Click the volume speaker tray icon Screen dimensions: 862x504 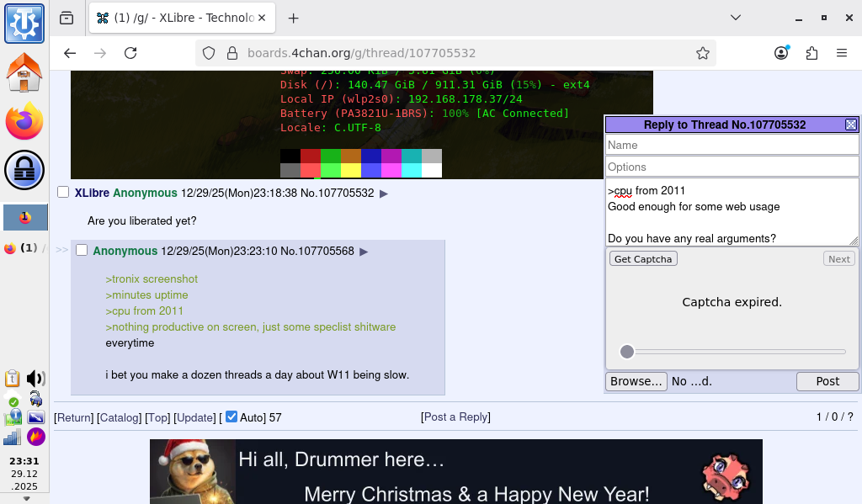point(35,378)
